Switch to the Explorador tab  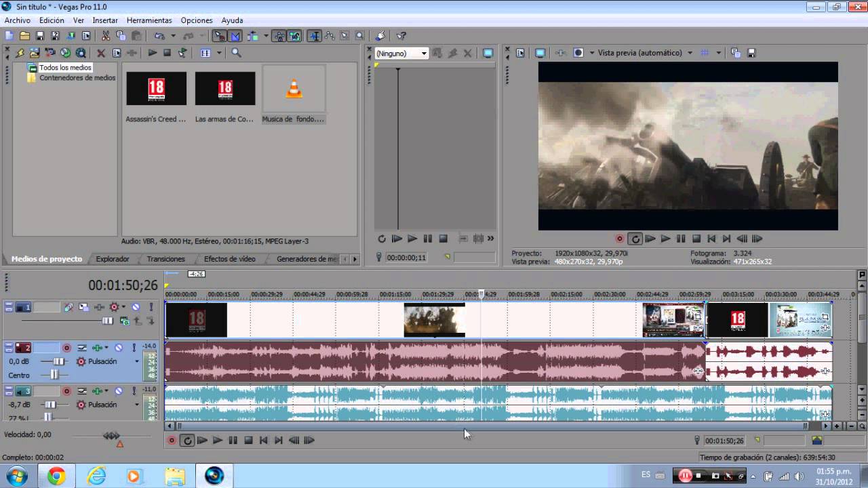click(113, 259)
